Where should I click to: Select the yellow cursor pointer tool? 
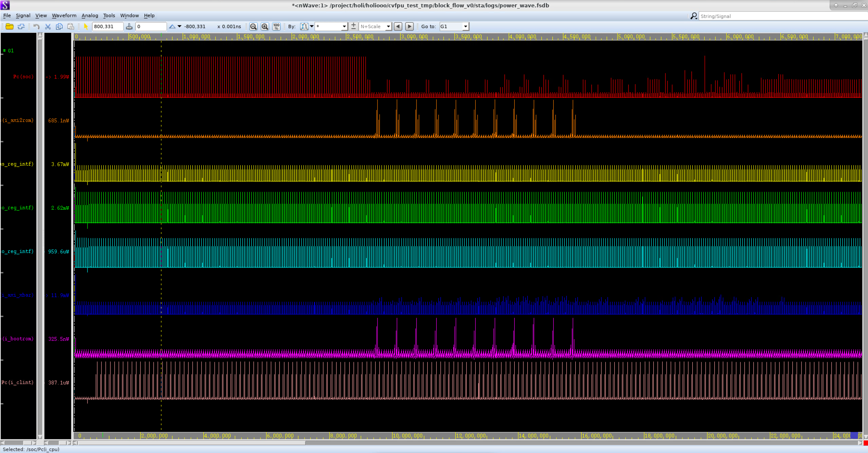click(x=86, y=26)
